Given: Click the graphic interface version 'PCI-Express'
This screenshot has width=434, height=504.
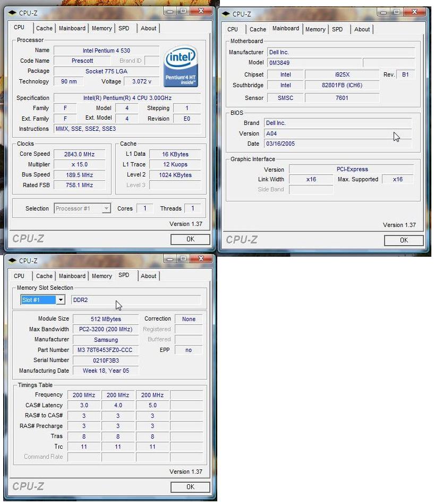Looking at the screenshot, I should [352, 169].
